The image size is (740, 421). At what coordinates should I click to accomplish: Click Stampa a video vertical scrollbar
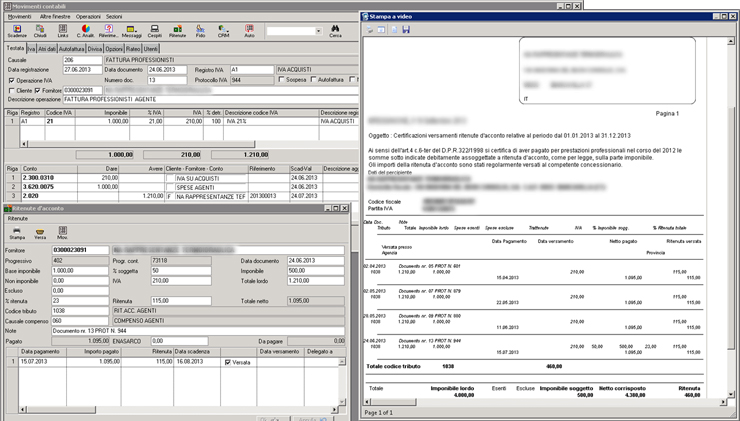pos(732,219)
